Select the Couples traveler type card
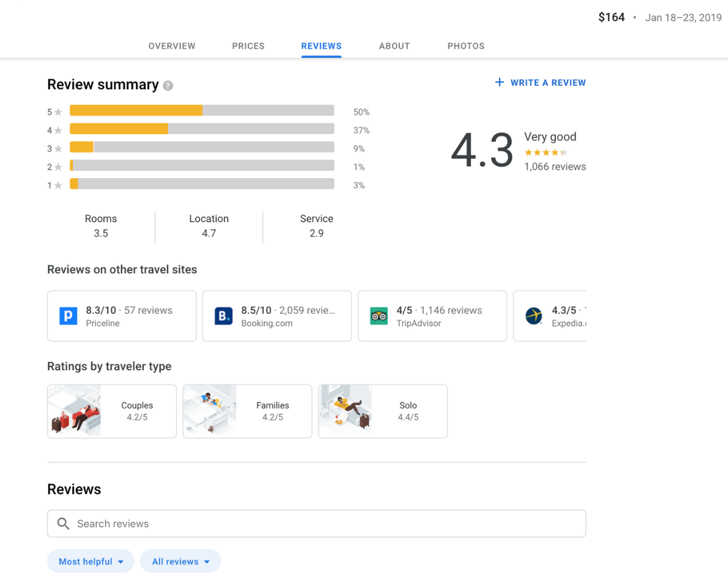Screen dimensions: 728x580 click(112, 411)
